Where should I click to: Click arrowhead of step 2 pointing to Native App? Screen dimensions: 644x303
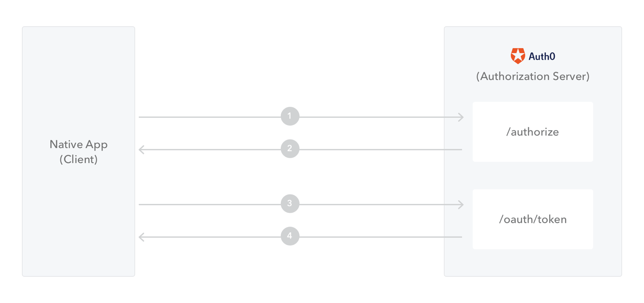click(x=142, y=149)
